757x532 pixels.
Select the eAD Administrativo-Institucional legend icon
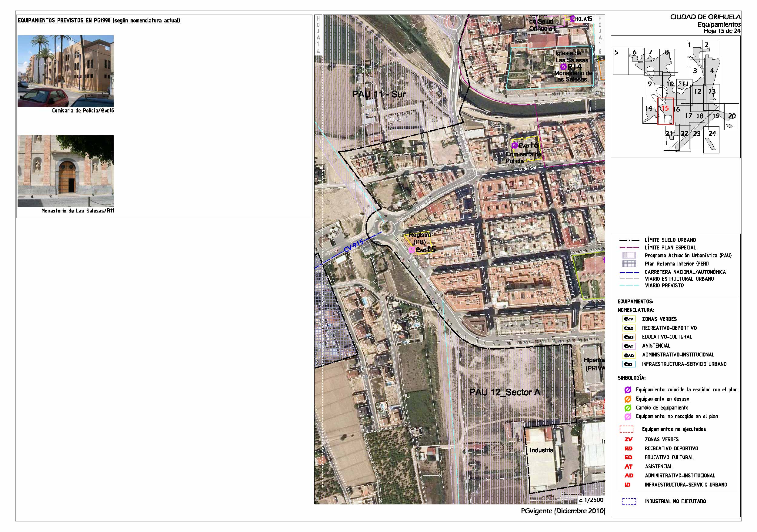click(629, 355)
